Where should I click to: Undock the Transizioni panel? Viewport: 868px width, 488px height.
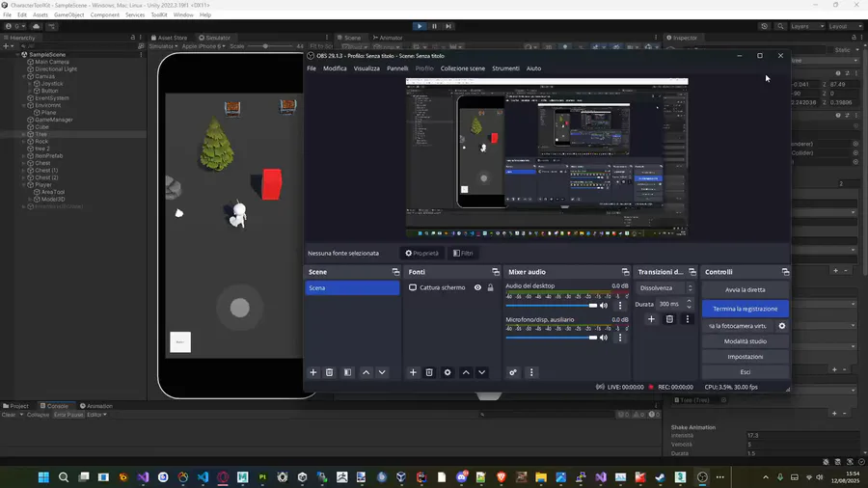tap(692, 272)
